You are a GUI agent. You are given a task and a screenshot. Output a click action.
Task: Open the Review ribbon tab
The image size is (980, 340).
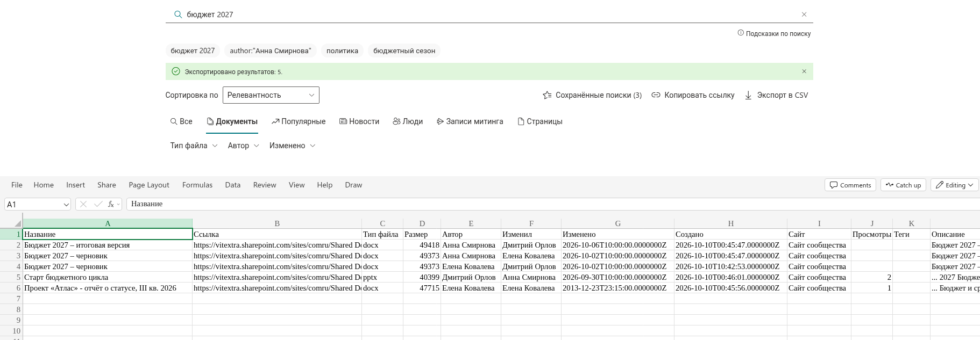pyautogui.click(x=265, y=185)
